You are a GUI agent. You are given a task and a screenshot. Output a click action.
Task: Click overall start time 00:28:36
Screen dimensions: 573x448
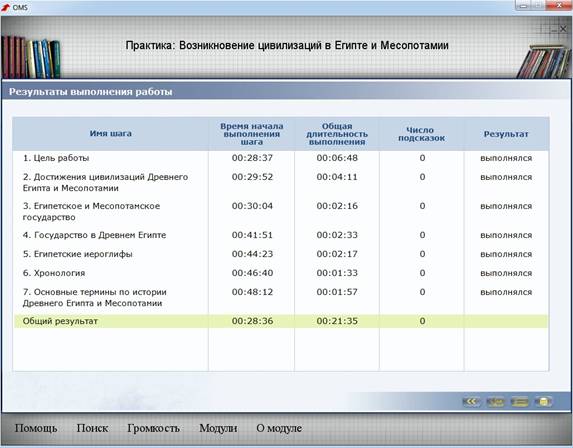pos(252,321)
